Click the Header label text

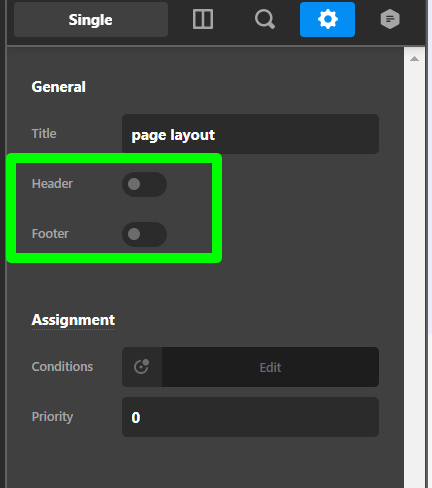(52, 184)
